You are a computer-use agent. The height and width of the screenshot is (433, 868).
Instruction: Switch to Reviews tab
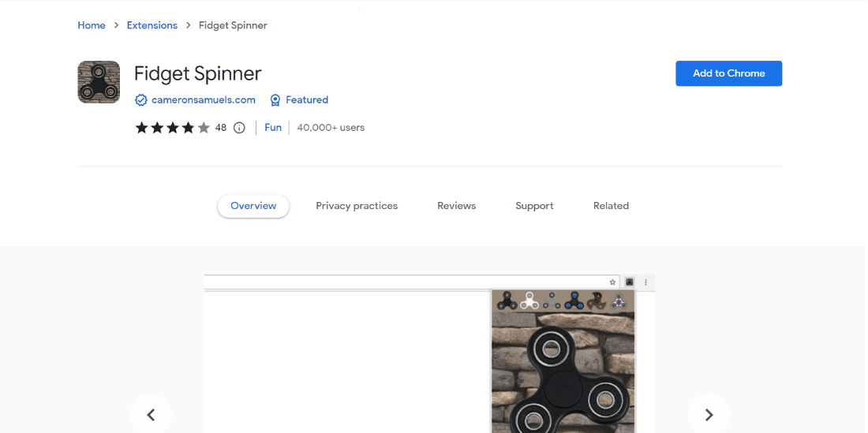coord(457,207)
